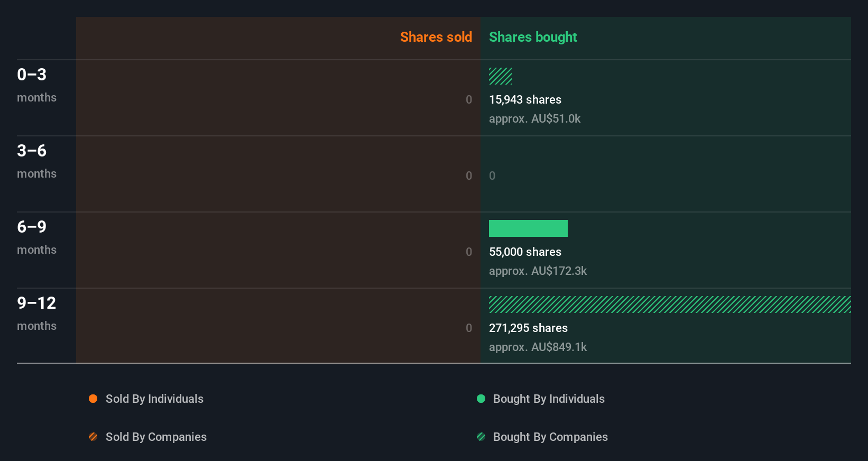Click the 0–3 months row label
The image size is (868, 461).
[x=36, y=85]
